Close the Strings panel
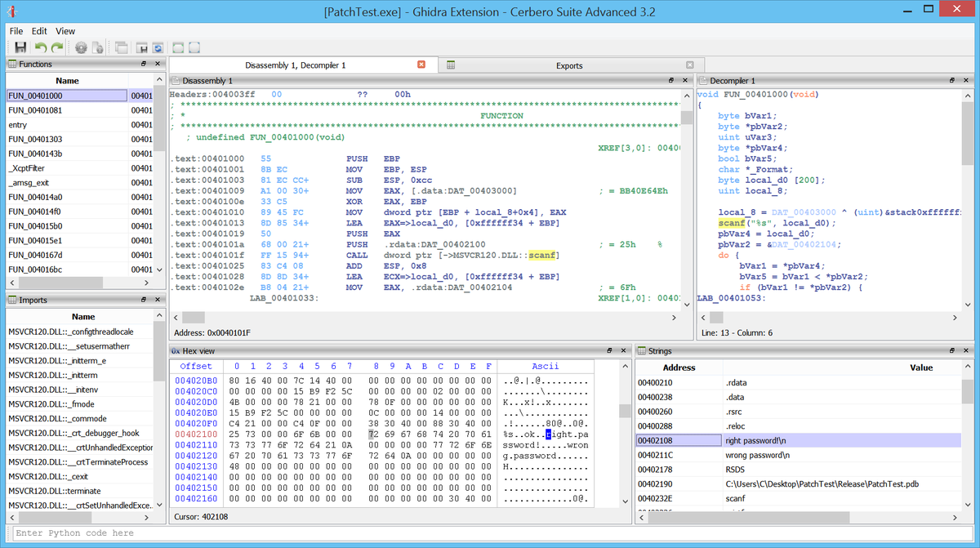Image resolution: width=980 pixels, height=548 pixels. coord(967,350)
